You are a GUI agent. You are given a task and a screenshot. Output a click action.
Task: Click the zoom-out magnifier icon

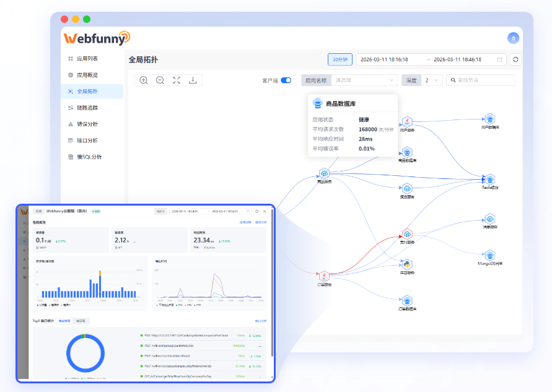point(160,80)
